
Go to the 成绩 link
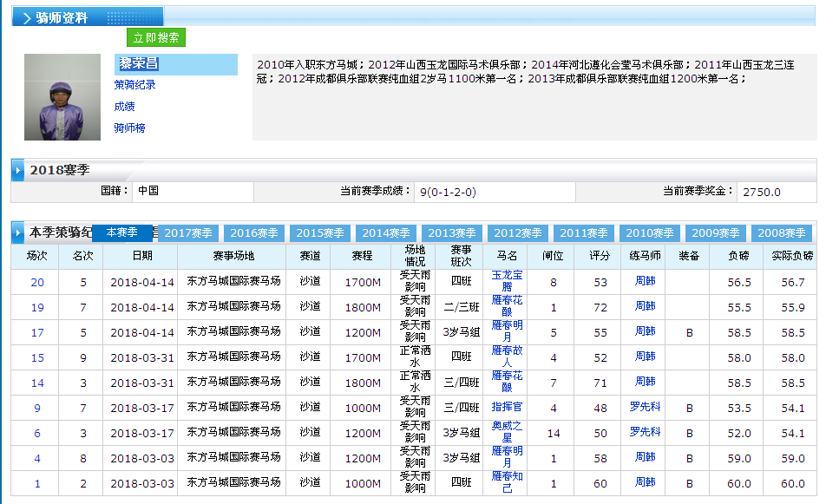coord(124,107)
